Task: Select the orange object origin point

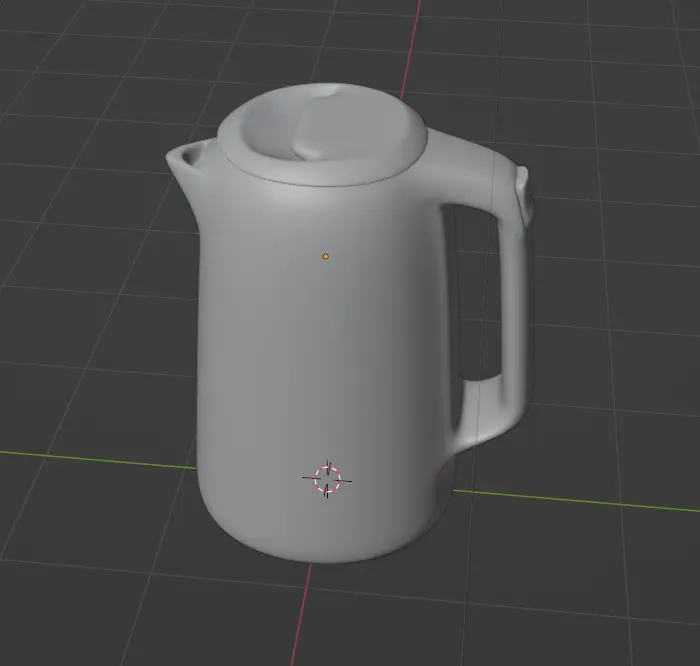Action: (325, 257)
